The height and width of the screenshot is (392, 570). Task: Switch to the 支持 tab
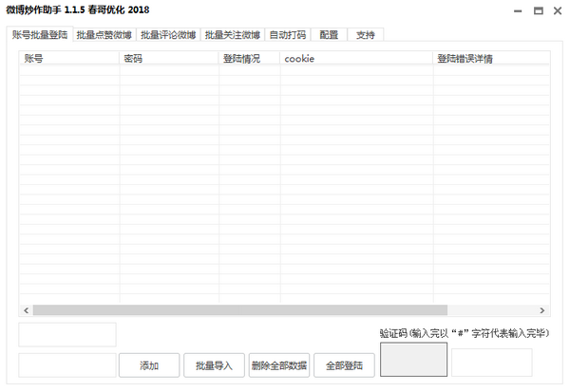[365, 35]
